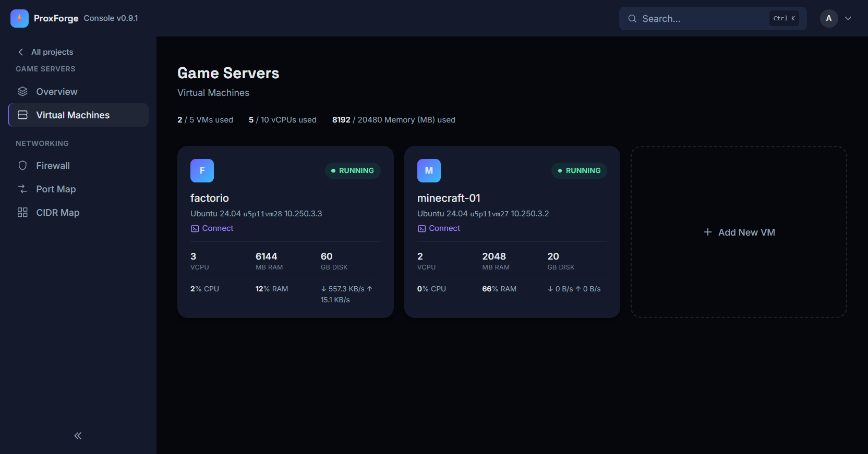Focus the Search input field
The height and width of the screenshot is (454, 868).
tap(713, 19)
